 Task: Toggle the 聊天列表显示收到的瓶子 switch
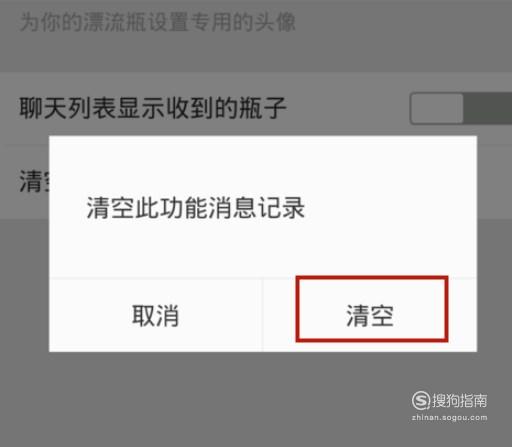461,109
